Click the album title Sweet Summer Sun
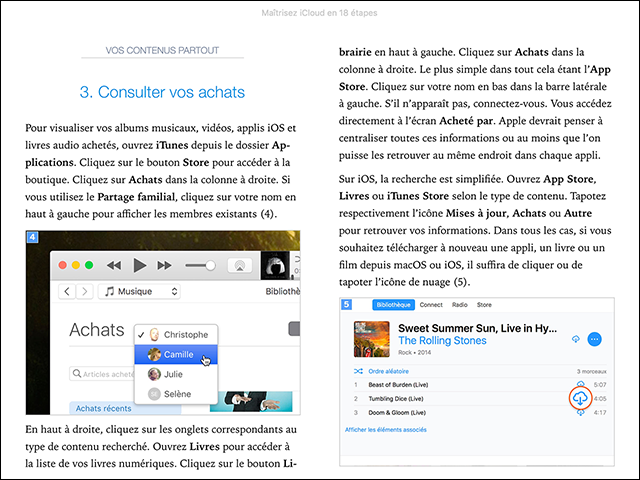 pyautogui.click(x=478, y=328)
